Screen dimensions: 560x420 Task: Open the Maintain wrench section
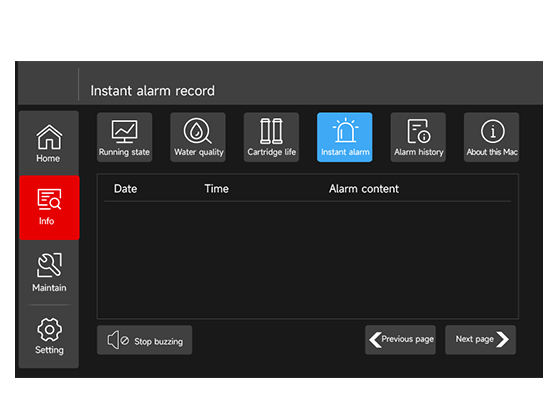click(49, 272)
